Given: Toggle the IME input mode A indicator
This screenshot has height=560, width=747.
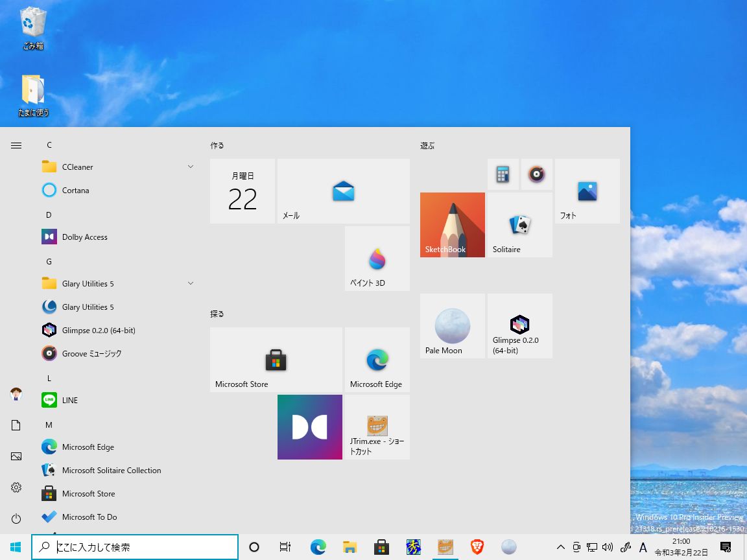Looking at the screenshot, I should 643,548.
